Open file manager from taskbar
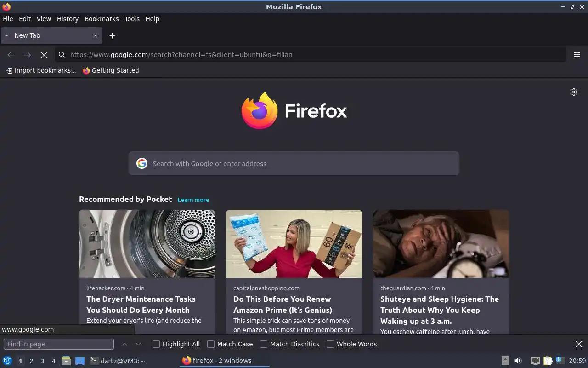588x368 pixels. point(66,361)
